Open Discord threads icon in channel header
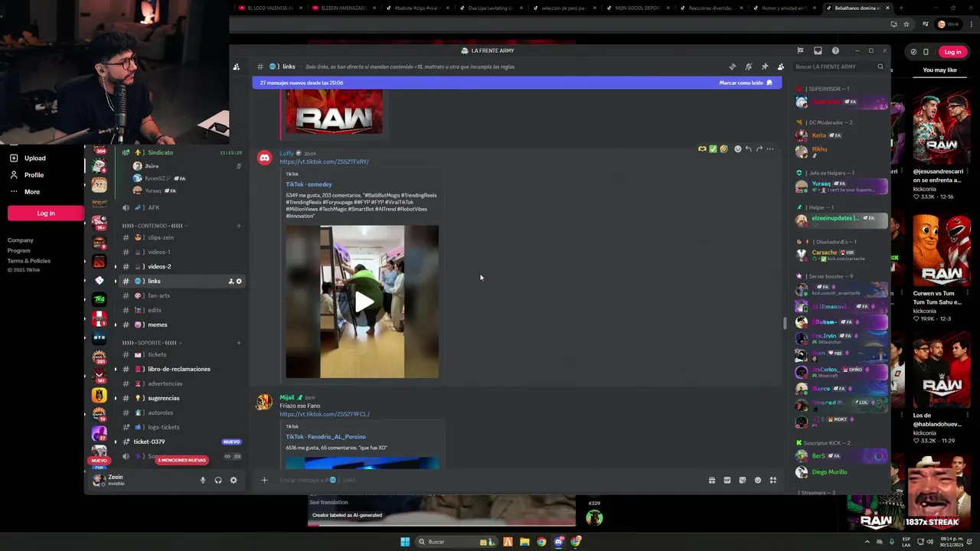The height and width of the screenshot is (551, 980). point(733,67)
